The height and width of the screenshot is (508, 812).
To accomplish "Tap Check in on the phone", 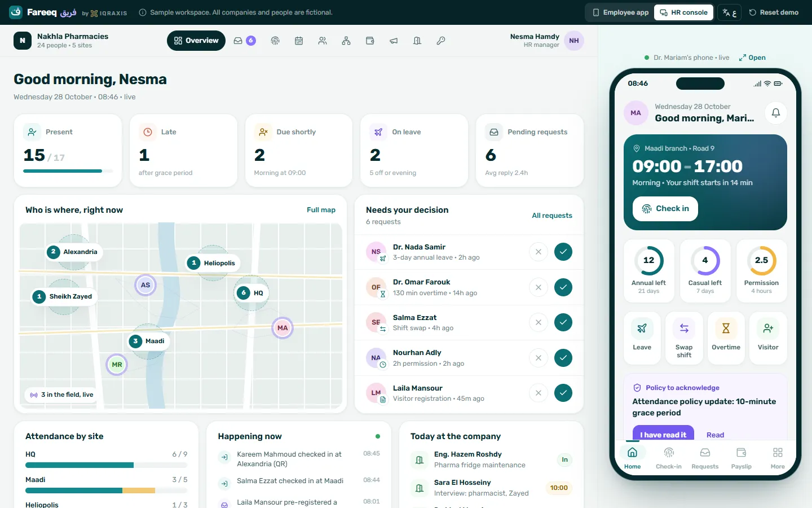I will point(665,209).
